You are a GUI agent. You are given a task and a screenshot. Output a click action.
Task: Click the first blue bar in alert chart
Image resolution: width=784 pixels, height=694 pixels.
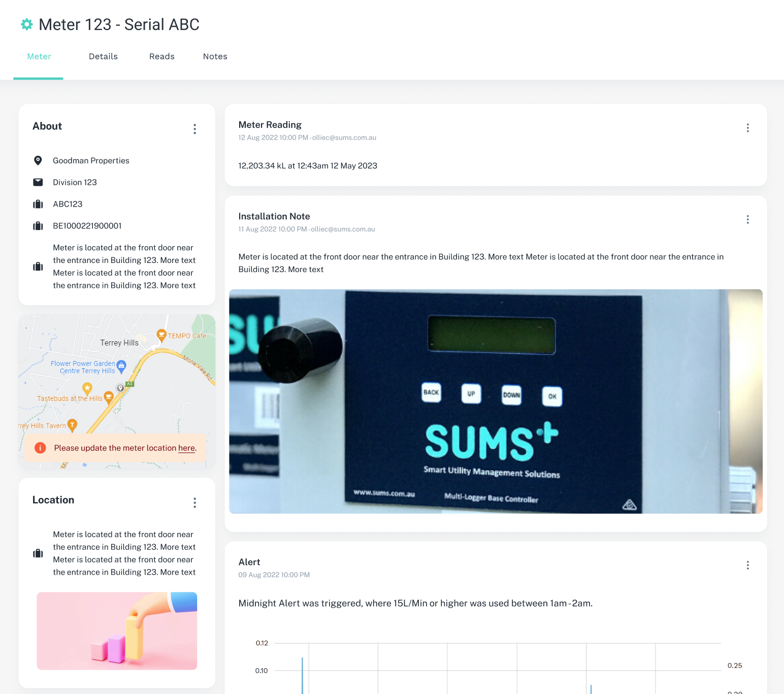coord(302,675)
